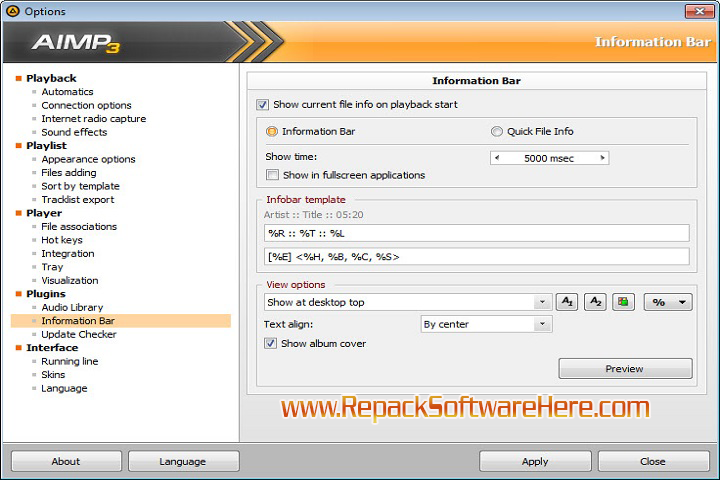Image resolution: width=720 pixels, height=480 pixels.
Task: Open Appearance options page
Action: [89, 159]
